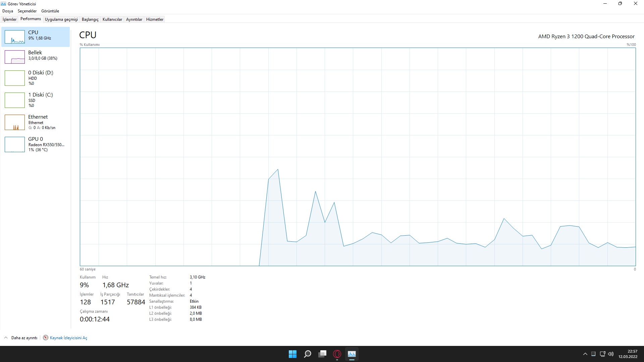Click the 3,10 GHz Temel hız value
The image size is (644, 362).
click(198, 277)
